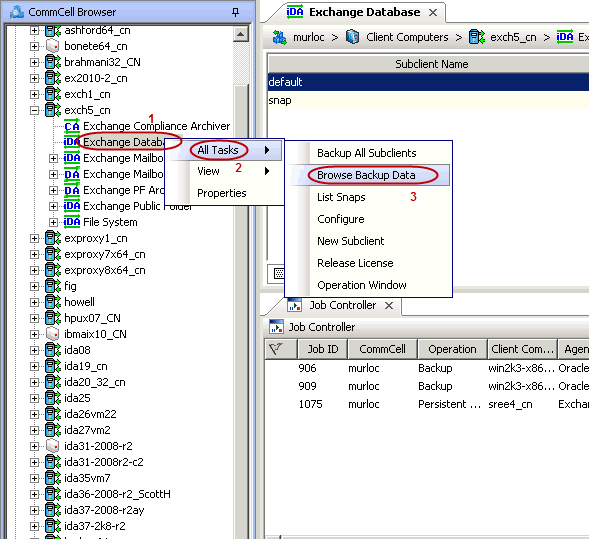
Task: Click the CommCell Browser title icon
Action: coord(17,12)
